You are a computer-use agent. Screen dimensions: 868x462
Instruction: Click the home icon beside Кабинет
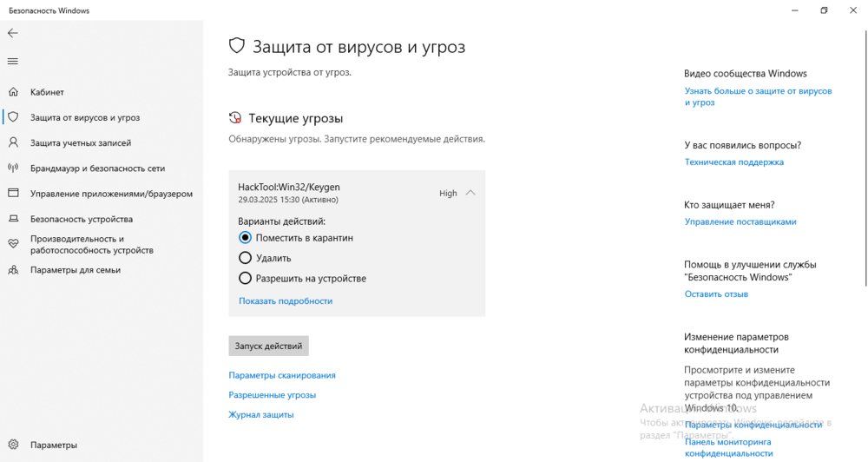click(x=13, y=92)
